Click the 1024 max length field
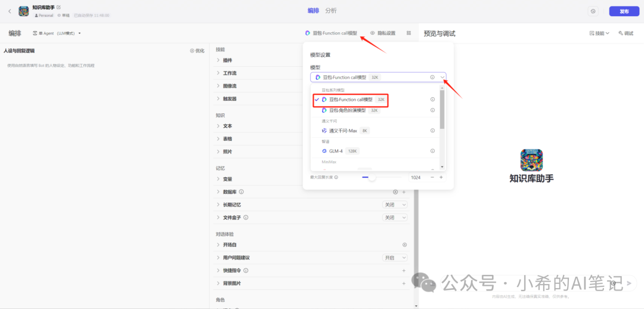Image resolution: width=644 pixels, height=309 pixels. click(417, 178)
